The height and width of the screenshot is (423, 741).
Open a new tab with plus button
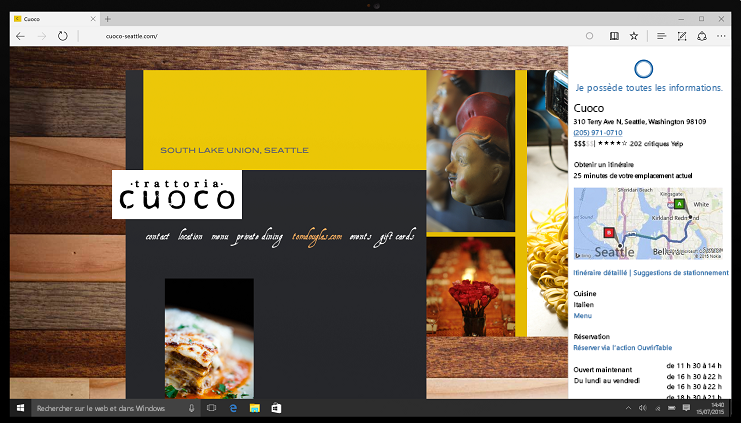click(x=108, y=19)
